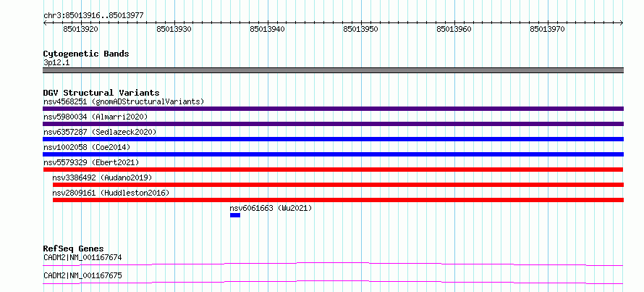Click the small nsv6061663 Wu2021 blue bar

(235, 215)
